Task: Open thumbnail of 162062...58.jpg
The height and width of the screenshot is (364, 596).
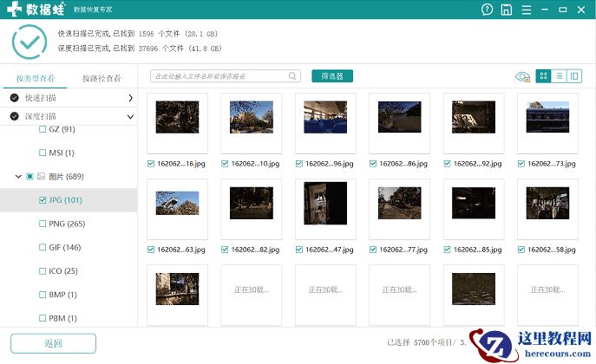Action: point(547,203)
